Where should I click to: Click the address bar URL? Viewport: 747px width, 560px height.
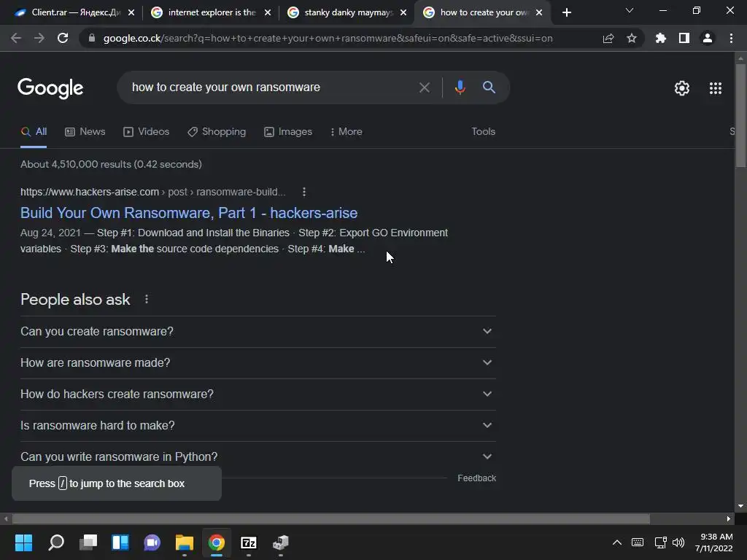click(x=328, y=38)
